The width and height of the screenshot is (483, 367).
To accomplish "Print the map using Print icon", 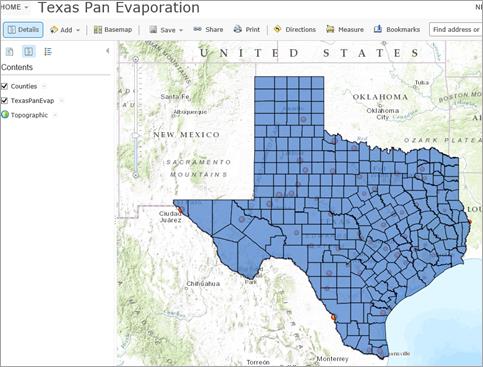I will [237, 29].
